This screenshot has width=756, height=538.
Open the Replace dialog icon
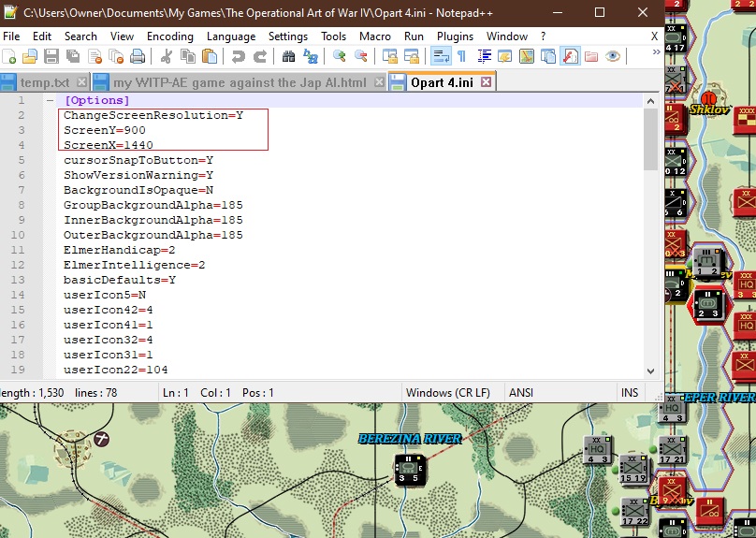[x=310, y=56]
